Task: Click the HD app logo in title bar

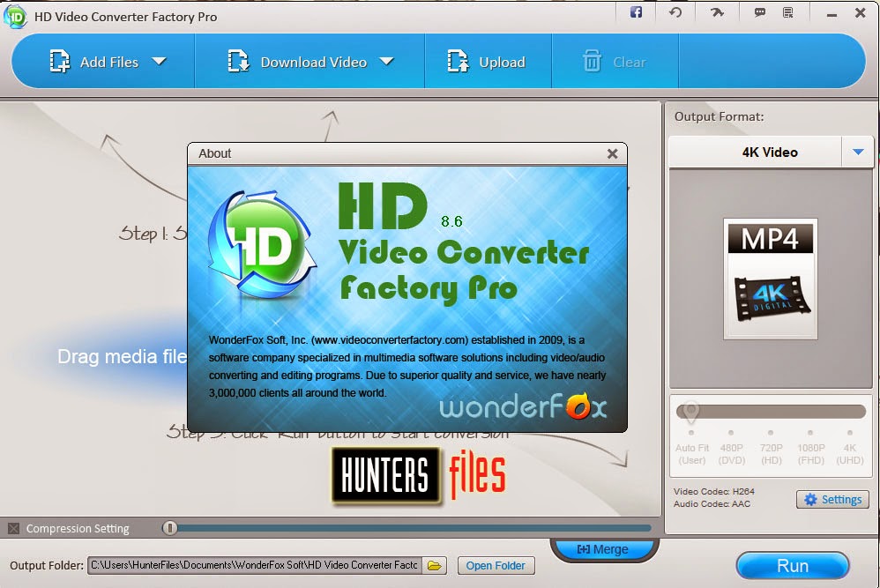Action: click(x=15, y=16)
